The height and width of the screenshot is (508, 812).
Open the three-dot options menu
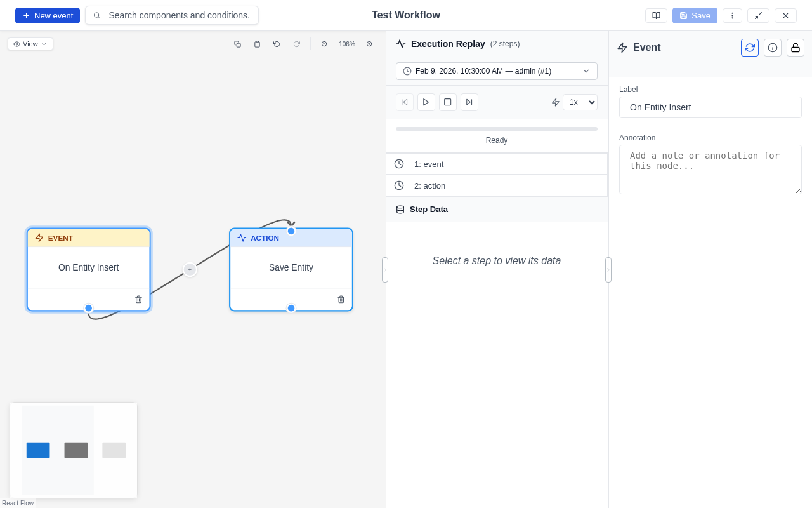pos(732,15)
